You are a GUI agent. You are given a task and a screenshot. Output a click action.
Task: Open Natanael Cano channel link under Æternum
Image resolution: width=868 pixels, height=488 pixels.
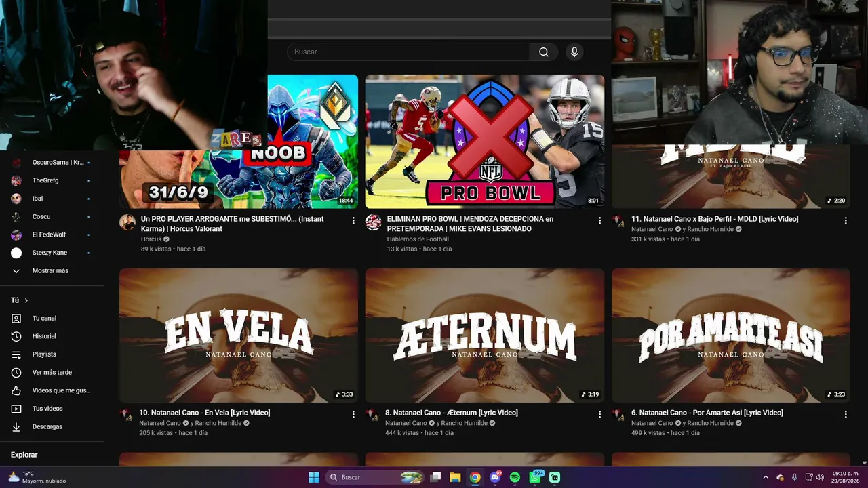(x=406, y=423)
